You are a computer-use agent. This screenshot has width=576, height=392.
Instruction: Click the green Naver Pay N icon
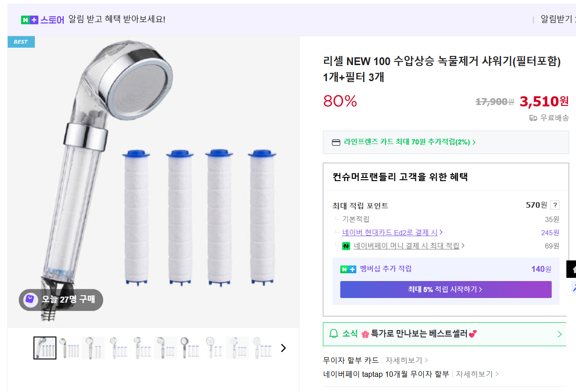click(346, 246)
